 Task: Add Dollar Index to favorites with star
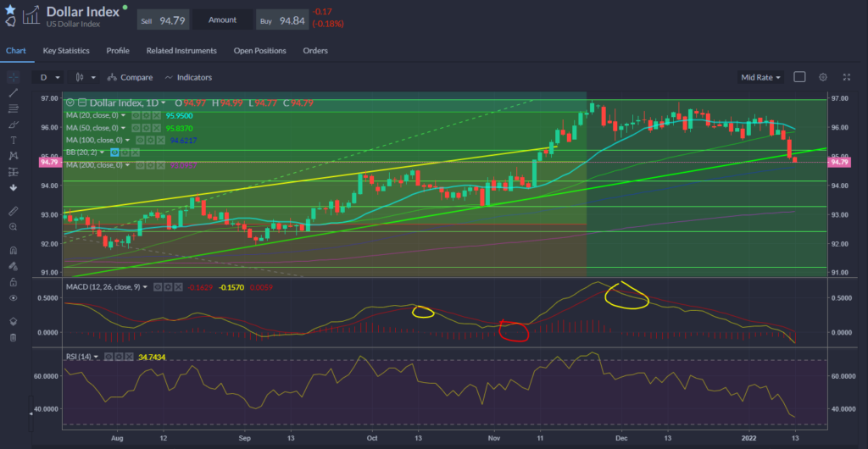(x=9, y=8)
